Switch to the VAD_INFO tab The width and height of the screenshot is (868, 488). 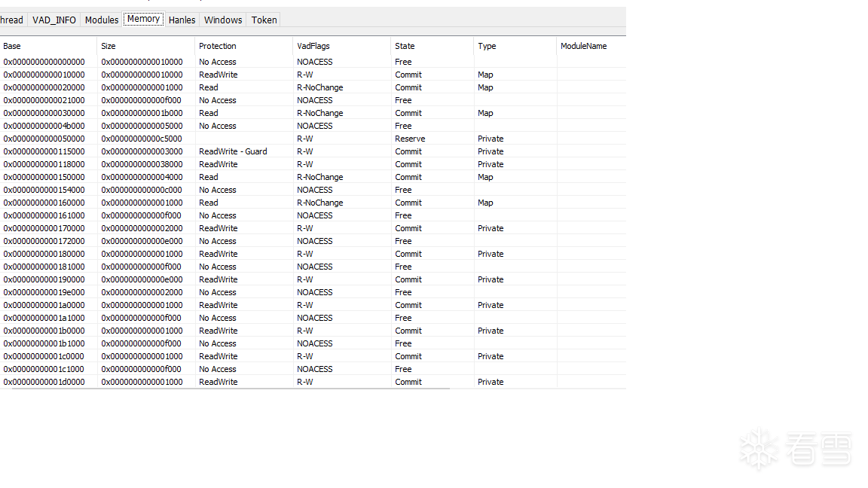[x=54, y=20]
